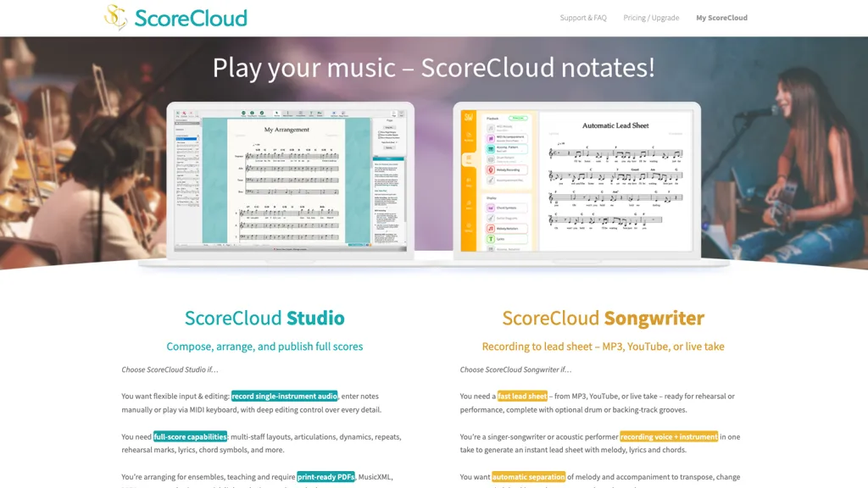Click Chord Symbols icon in the Songwriter screenshot
868x488 pixels.
point(491,208)
